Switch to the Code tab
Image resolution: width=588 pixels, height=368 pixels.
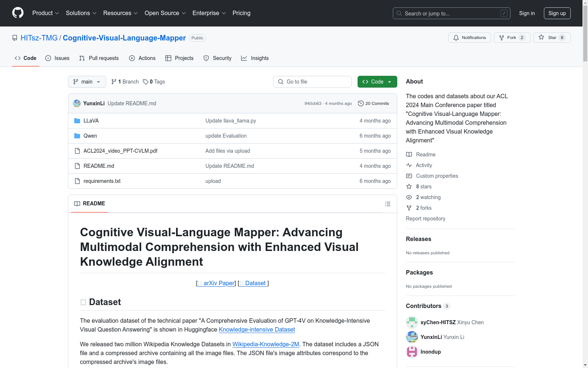pos(25,58)
